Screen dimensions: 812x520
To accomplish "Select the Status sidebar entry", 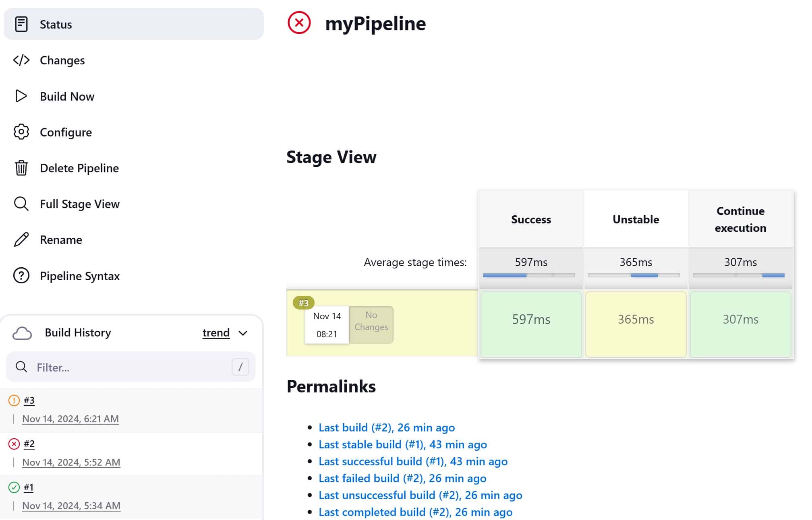I will tap(56, 24).
